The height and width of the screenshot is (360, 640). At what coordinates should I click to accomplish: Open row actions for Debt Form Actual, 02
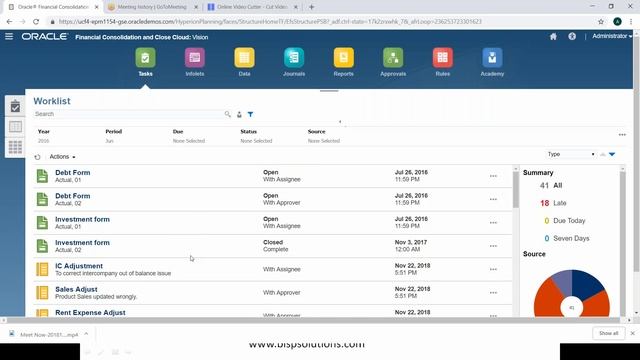493,200
